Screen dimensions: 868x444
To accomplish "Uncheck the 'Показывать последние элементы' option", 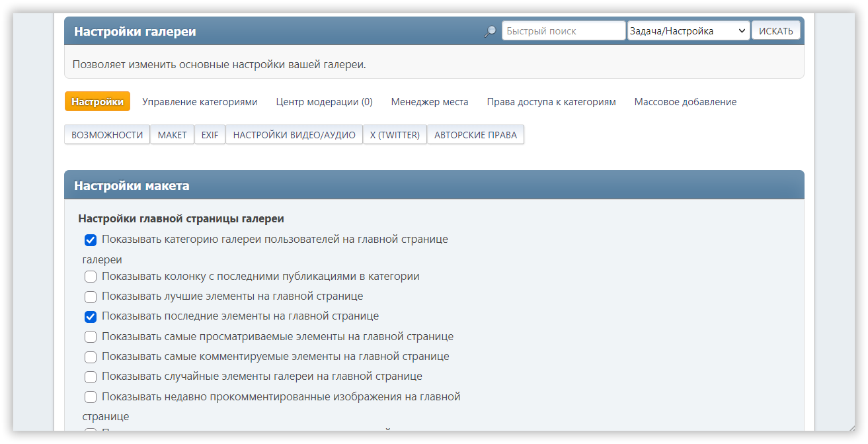I will 91,316.
